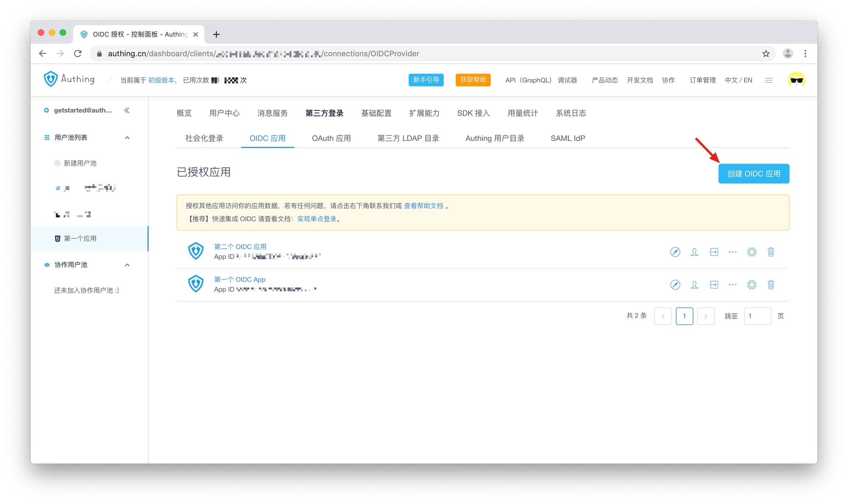Delete 第一个 OIDC App with trash icon

point(771,285)
